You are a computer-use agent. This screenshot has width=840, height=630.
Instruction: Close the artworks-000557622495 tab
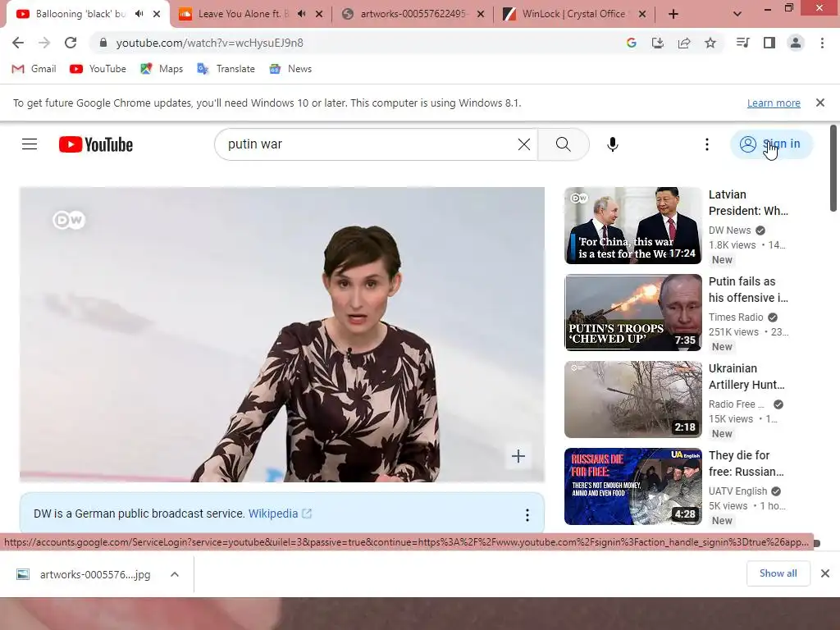(x=481, y=14)
